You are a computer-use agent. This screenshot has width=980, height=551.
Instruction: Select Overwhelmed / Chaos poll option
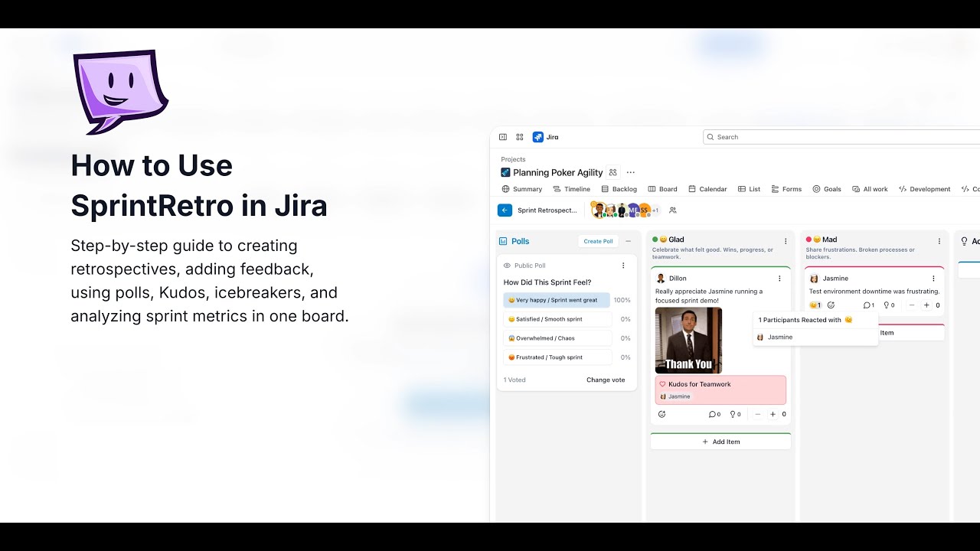(x=557, y=338)
